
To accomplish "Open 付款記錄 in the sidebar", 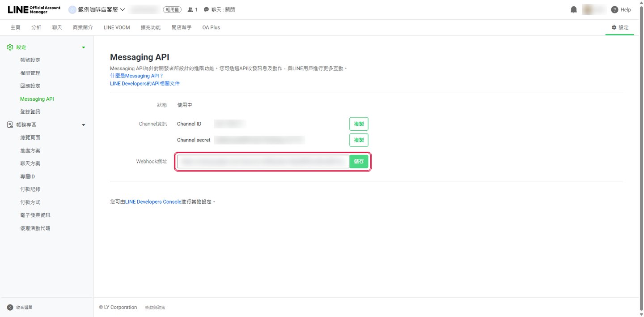I will coord(30,189).
